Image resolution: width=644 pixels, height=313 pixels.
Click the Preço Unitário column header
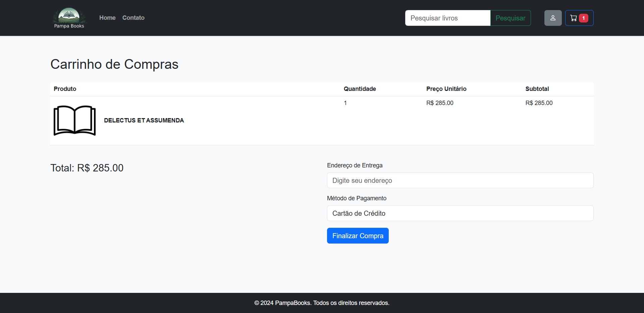click(446, 89)
